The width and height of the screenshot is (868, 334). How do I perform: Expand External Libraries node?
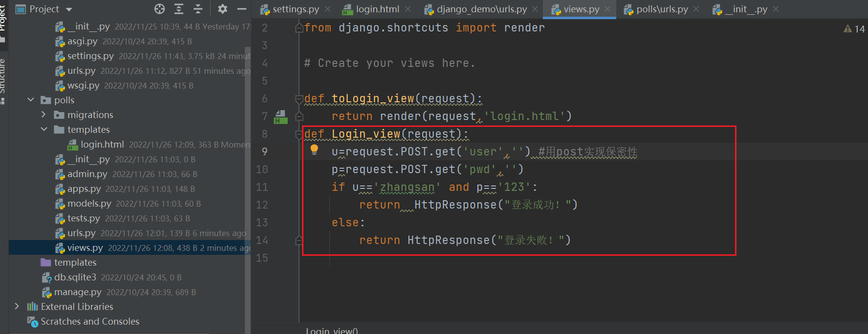[17, 306]
